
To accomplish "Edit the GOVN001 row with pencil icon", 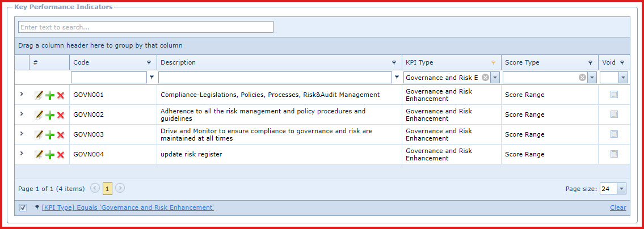I will [39, 95].
